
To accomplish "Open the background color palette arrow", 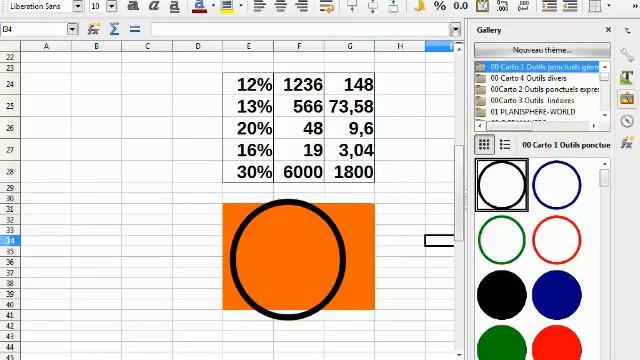I will (x=240, y=6).
